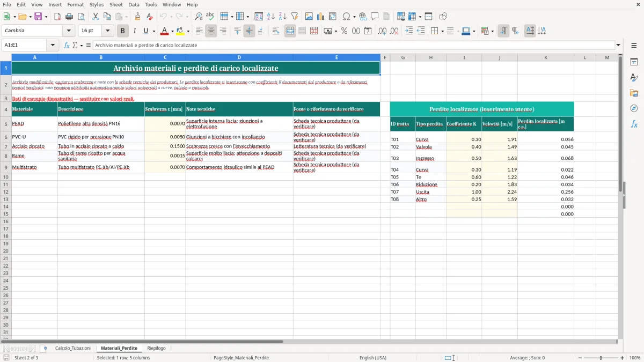Toggle Print Preview
Image resolution: width=644 pixels, height=362 pixels.
81,17
